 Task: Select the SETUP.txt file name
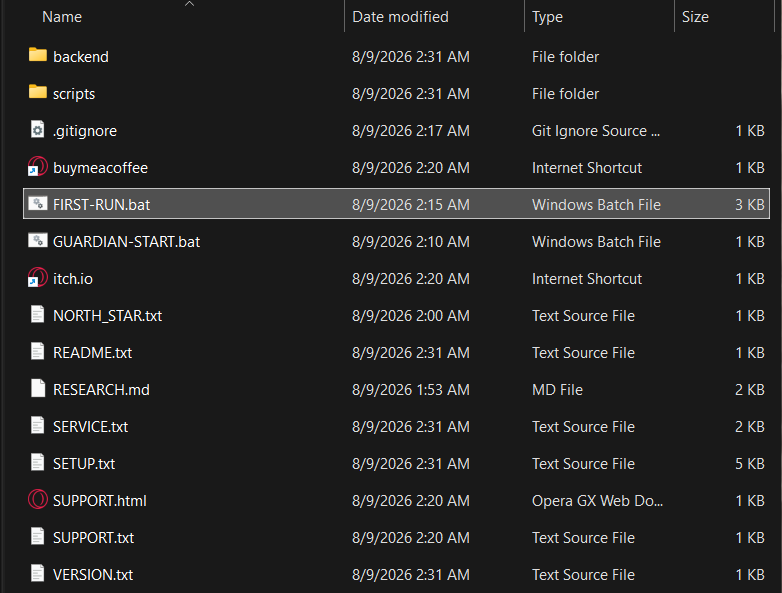coord(84,464)
